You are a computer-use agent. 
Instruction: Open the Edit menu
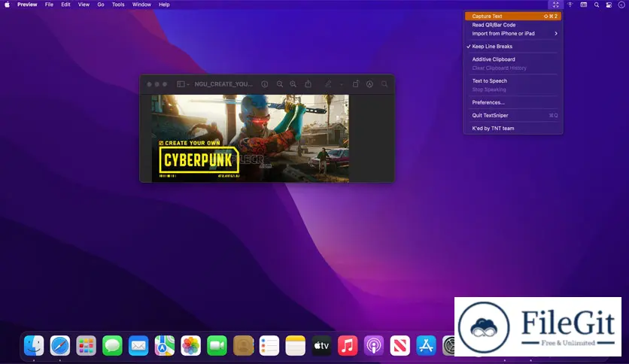pyautogui.click(x=65, y=5)
